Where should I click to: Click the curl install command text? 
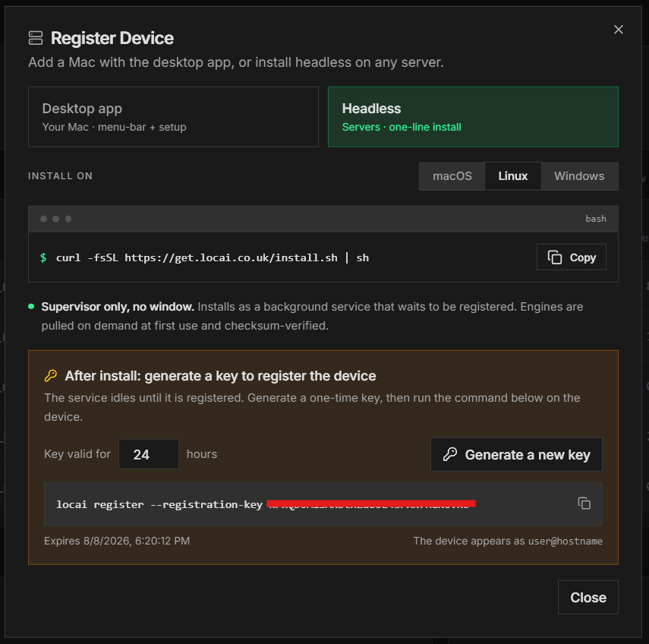213,257
